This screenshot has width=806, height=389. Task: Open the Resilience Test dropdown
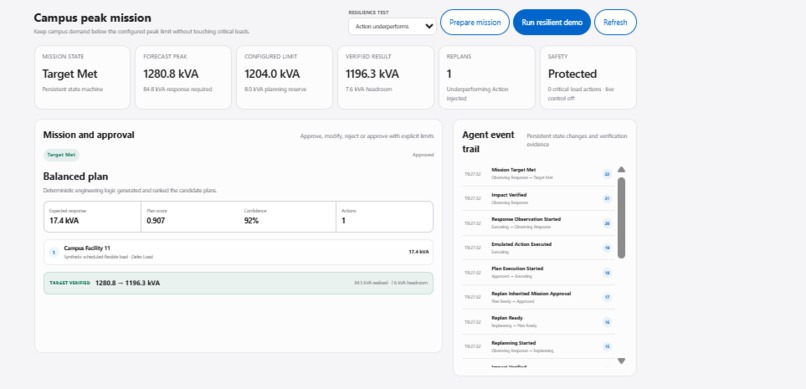pyautogui.click(x=392, y=26)
